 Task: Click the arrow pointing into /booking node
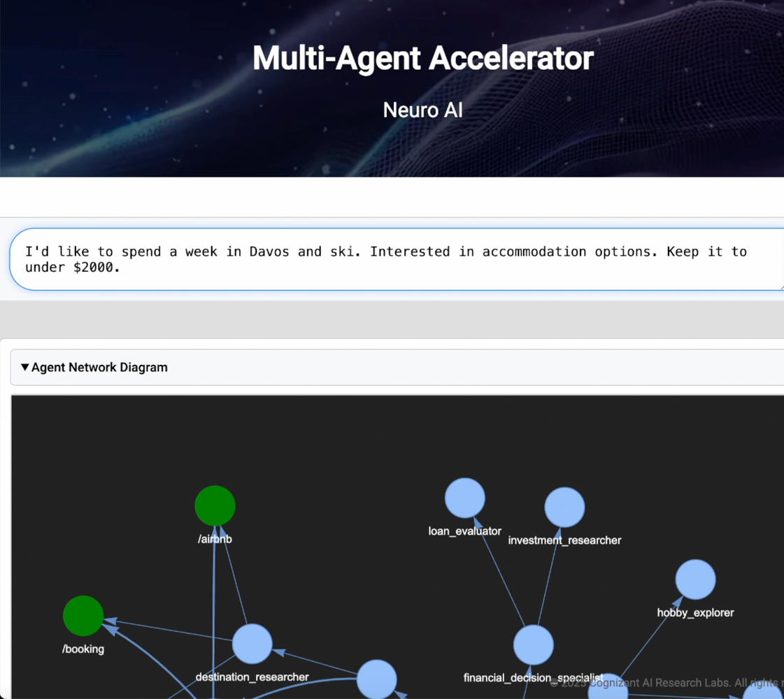(x=112, y=619)
